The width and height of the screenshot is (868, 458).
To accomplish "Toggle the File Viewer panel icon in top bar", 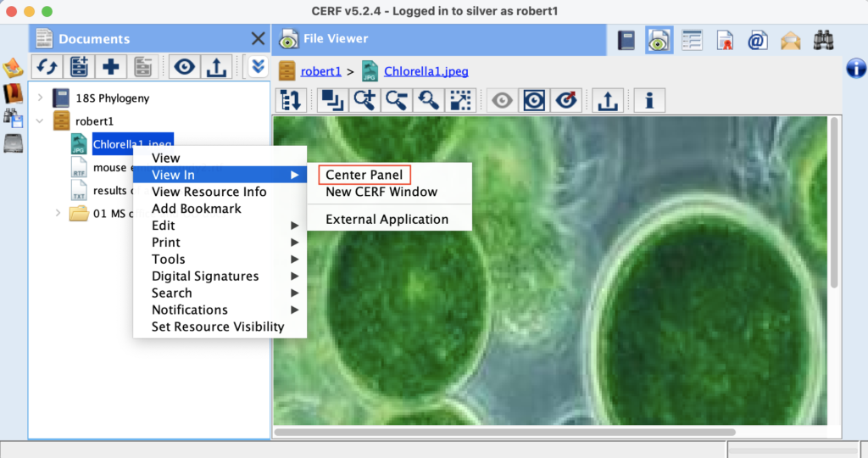I will click(x=659, y=40).
